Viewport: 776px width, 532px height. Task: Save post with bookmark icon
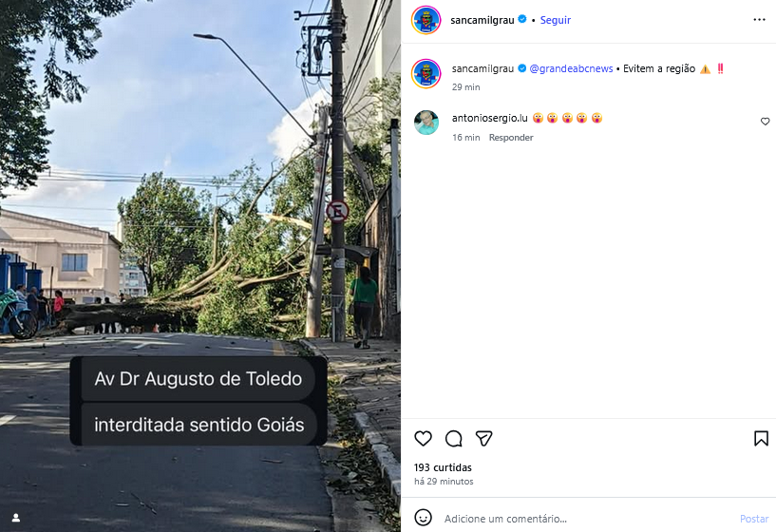click(761, 439)
